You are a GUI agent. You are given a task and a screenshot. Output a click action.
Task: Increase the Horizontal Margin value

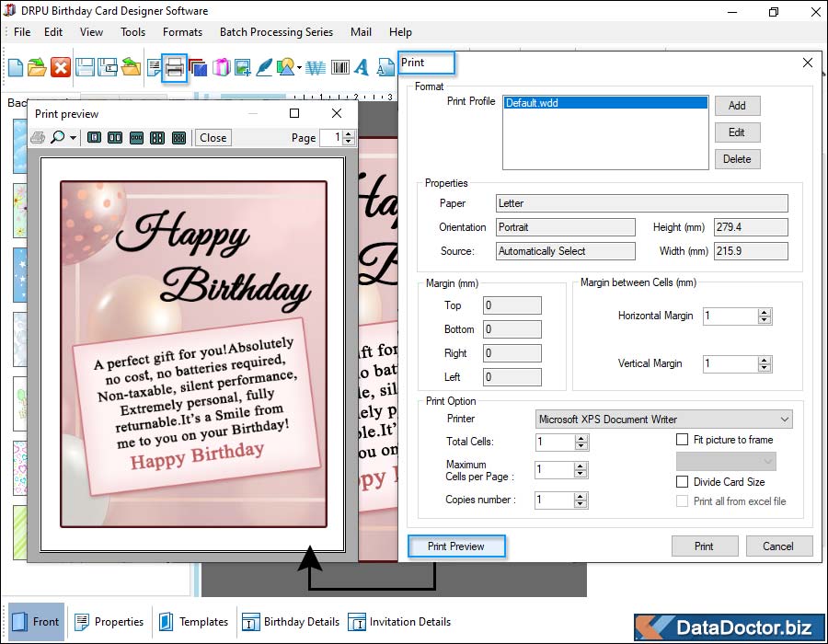(765, 313)
